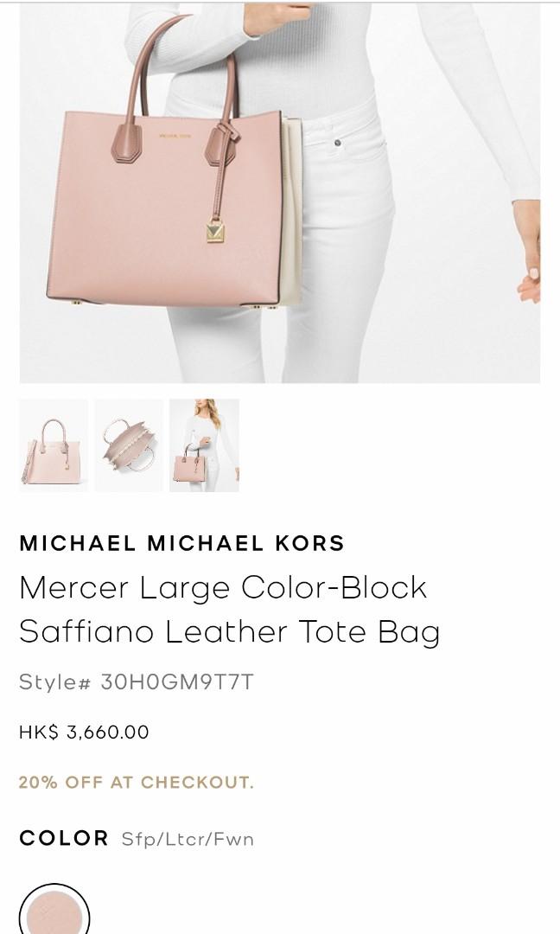Click the cream side panel of the bag
This screenshot has height=934, width=560.
(292, 210)
